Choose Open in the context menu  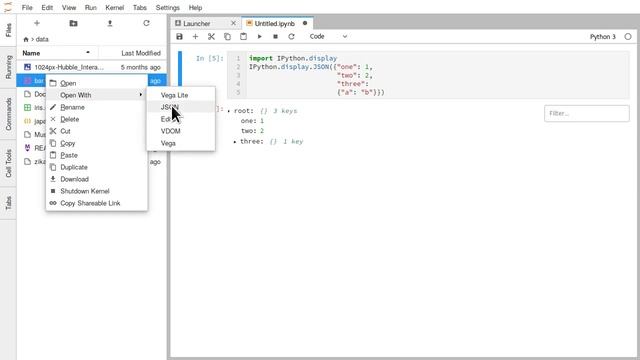click(97, 83)
